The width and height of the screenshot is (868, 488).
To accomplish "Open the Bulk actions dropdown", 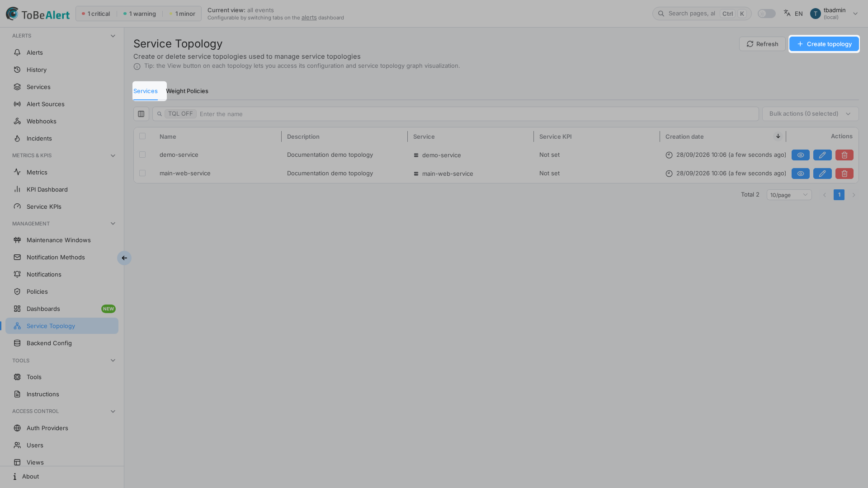I will (810, 114).
